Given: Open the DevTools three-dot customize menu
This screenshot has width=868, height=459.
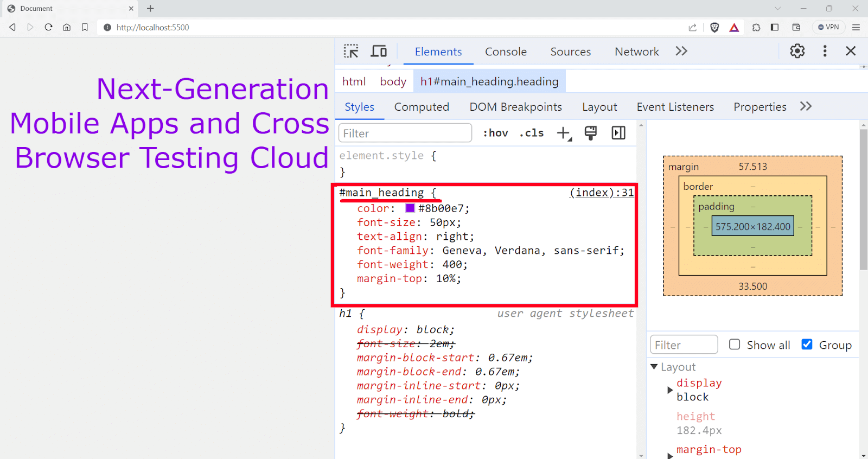Looking at the screenshot, I should 825,51.
